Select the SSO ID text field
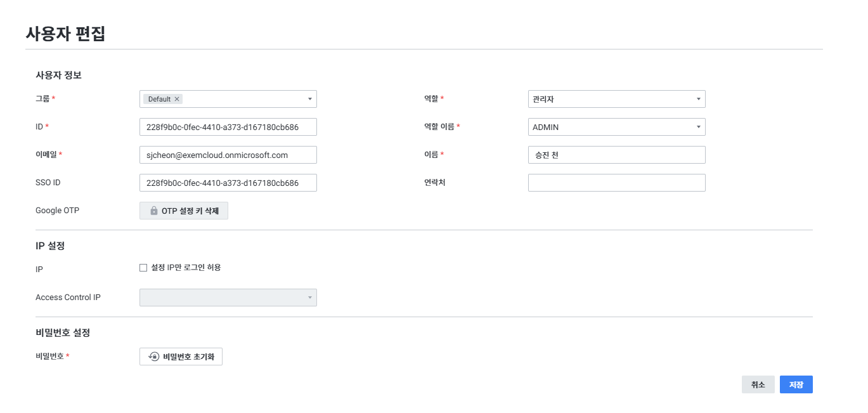Image resolution: width=868 pixels, height=413 pixels. coord(228,183)
